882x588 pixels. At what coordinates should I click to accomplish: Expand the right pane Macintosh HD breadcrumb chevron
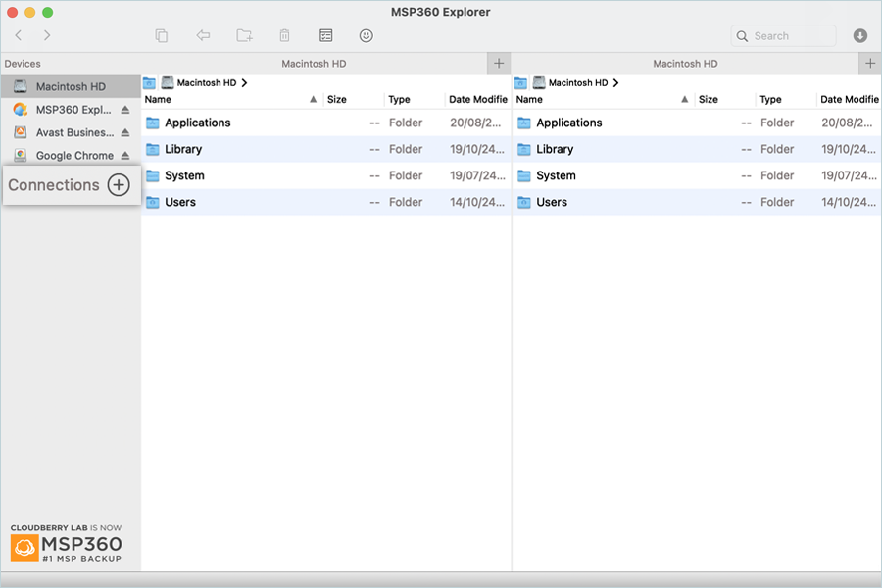tap(615, 83)
